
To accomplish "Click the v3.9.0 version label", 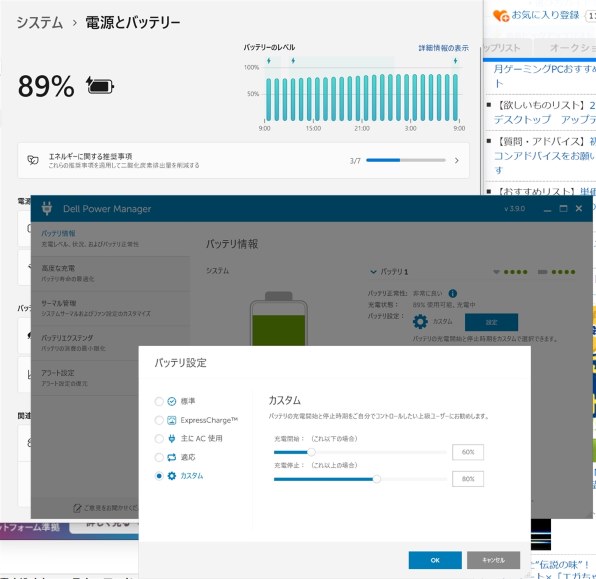I will coord(514,209).
